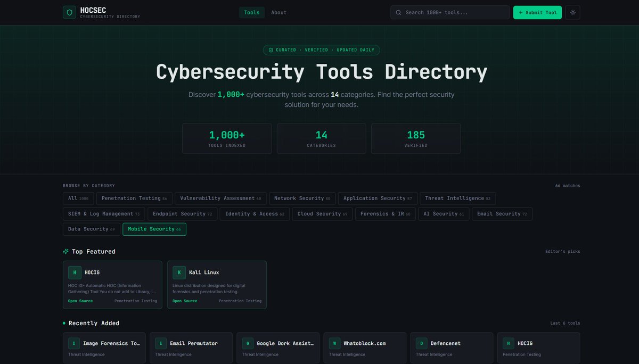This screenshot has width=639, height=364.
Task: Filter by Network Security category
Action: pos(302,198)
